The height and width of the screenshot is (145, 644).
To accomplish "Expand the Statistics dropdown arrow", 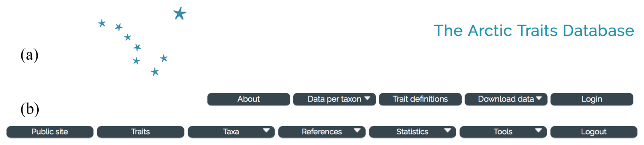I will (x=448, y=131).
